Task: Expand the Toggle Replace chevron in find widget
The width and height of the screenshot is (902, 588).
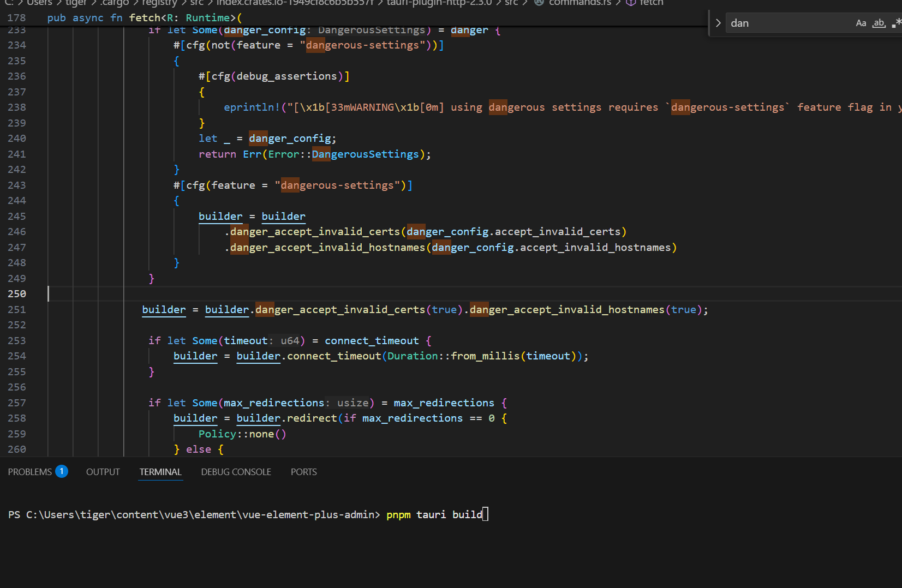Action: [718, 23]
